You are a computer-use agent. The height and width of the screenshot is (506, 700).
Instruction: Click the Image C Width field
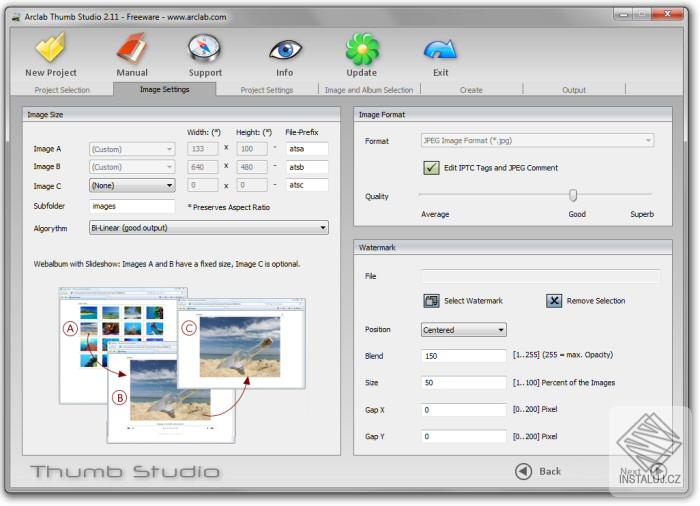(203, 185)
